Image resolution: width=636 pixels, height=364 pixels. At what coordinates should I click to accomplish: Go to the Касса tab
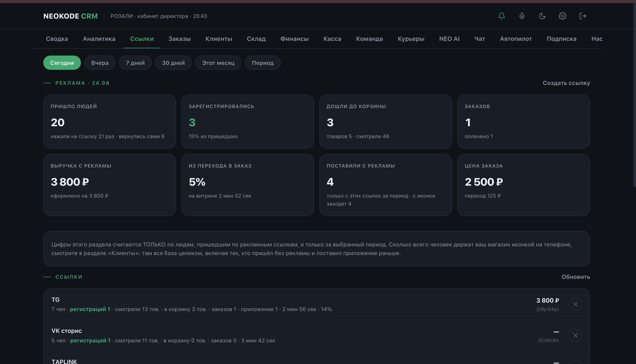332,39
